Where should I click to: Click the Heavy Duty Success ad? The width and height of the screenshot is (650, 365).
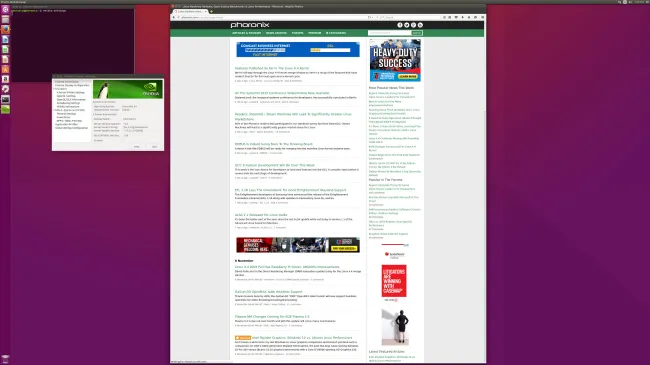point(395,60)
